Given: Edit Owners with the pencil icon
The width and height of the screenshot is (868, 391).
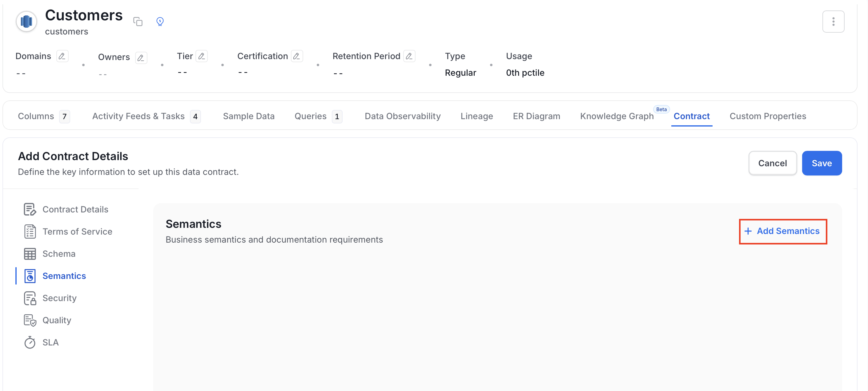Looking at the screenshot, I should tap(141, 58).
